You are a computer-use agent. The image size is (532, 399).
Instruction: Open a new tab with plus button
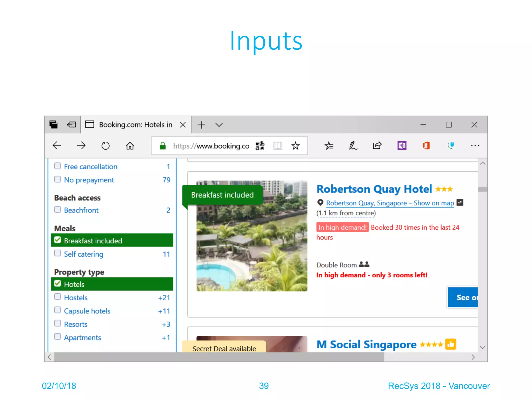tap(201, 125)
